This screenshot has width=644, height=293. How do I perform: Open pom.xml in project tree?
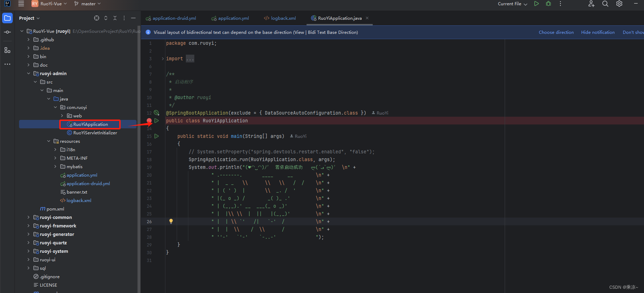point(52,209)
